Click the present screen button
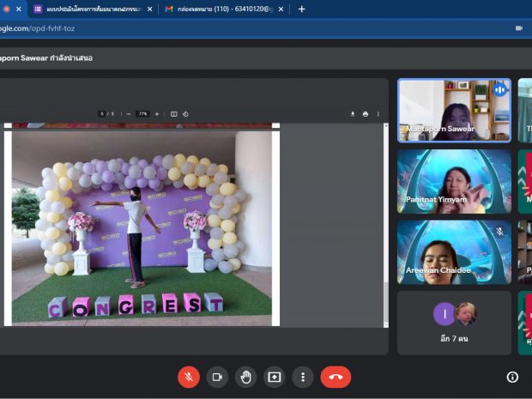Viewport: 532px width, 399px height. coord(274,377)
